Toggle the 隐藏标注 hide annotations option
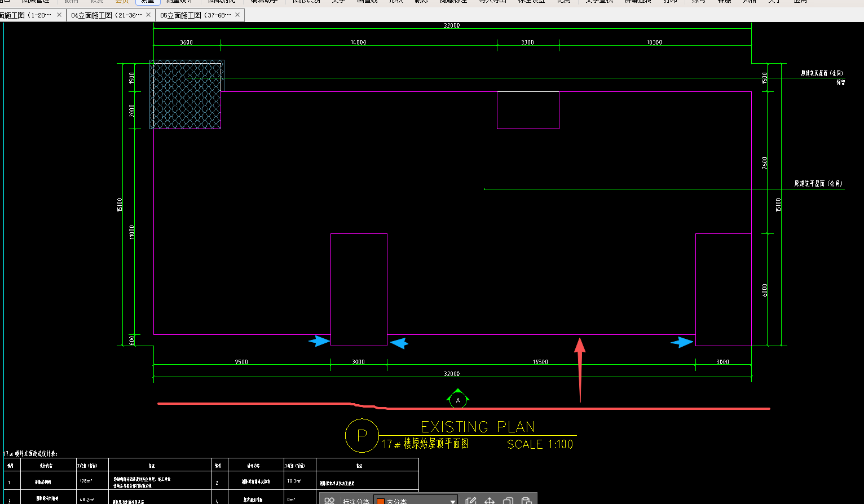The height and width of the screenshot is (504, 864). (x=453, y=1)
